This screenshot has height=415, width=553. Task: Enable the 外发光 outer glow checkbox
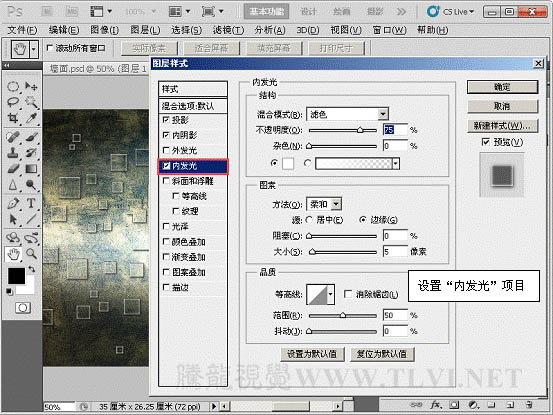pos(166,150)
